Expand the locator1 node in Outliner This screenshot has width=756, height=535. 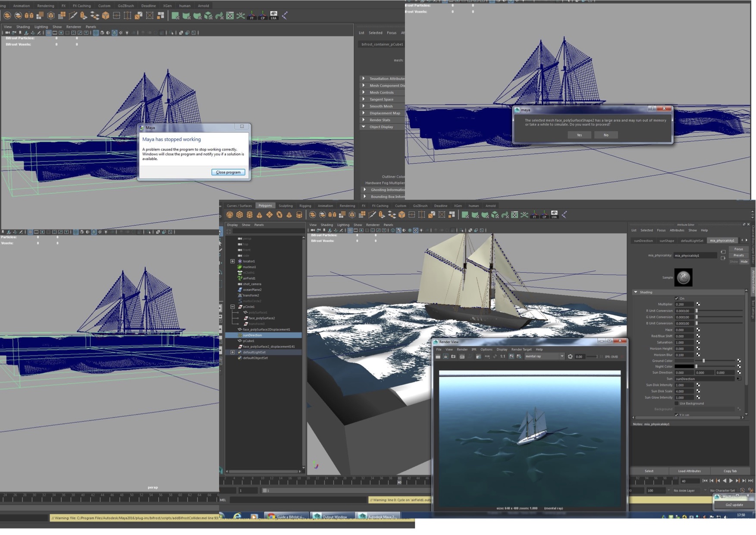click(x=232, y=261)
